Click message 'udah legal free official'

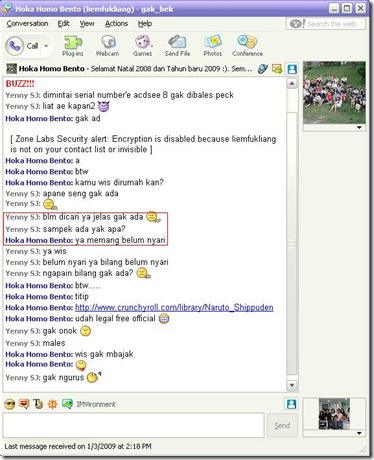(x=115, y=319)
